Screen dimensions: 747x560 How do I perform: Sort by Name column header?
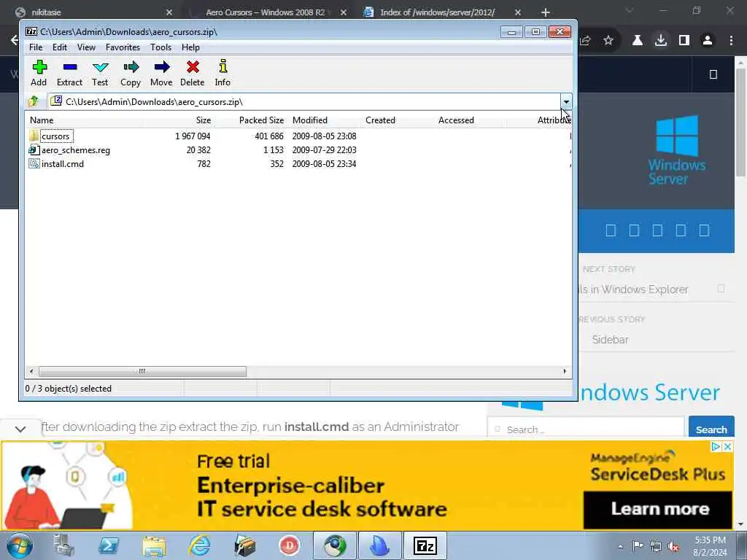[x=85, y=120]
